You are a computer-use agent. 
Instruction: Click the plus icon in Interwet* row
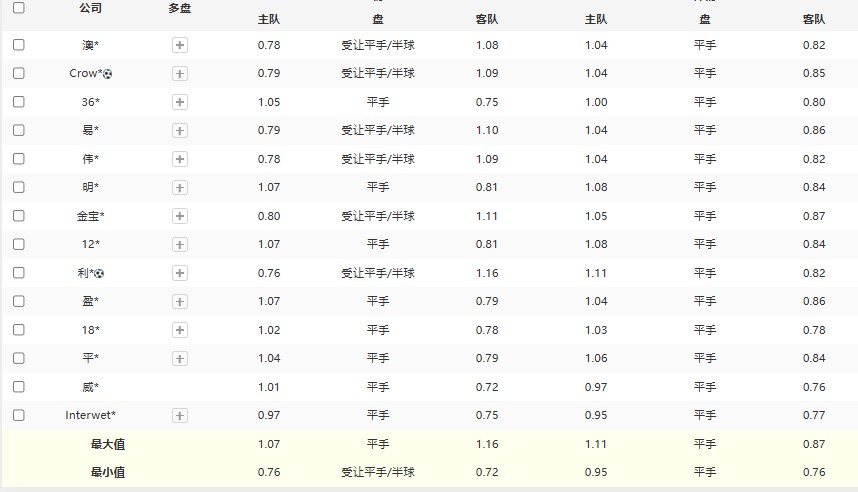tap(180, 415)
